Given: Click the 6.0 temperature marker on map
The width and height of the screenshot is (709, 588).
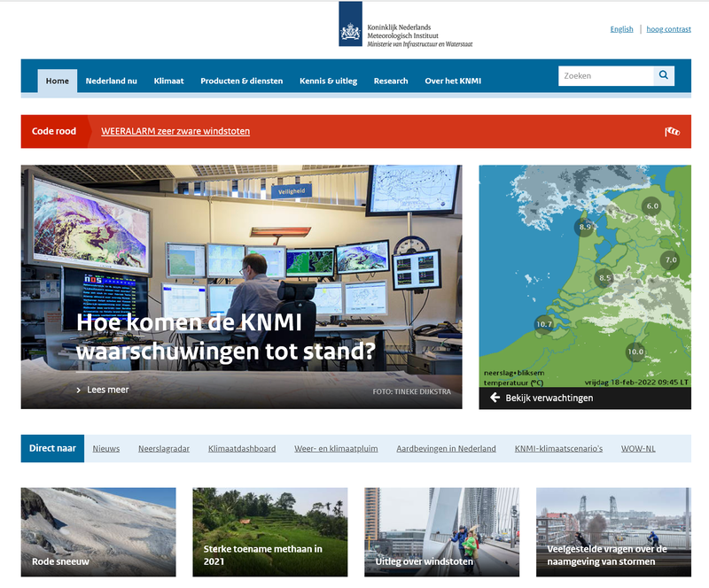Looking at the screenshot, I should pyautogui.click(x=652, y=206).
